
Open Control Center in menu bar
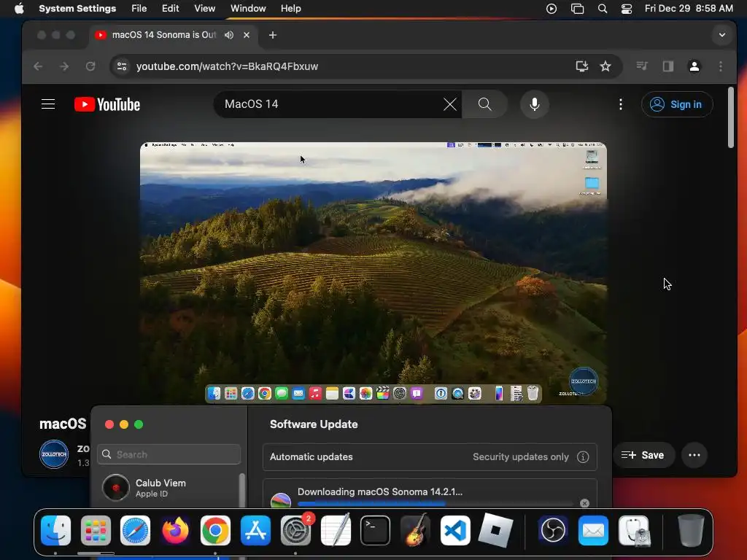click(x=627, y=9)
